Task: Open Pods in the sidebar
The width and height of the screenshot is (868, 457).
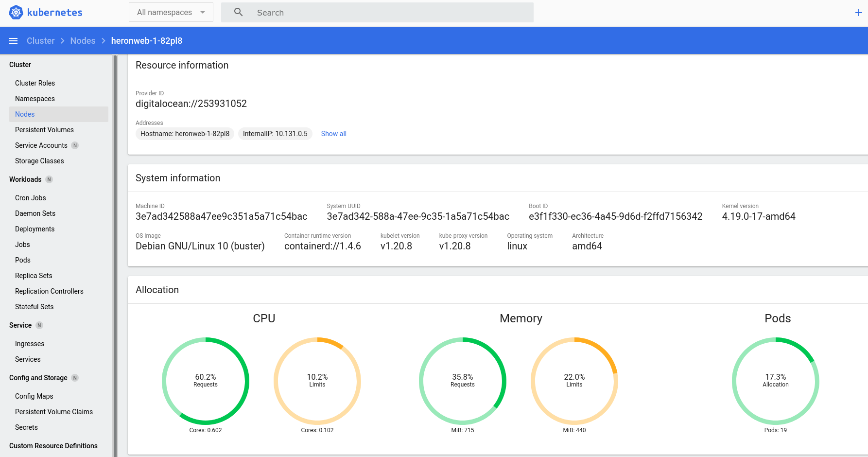Action: [23, 260]
